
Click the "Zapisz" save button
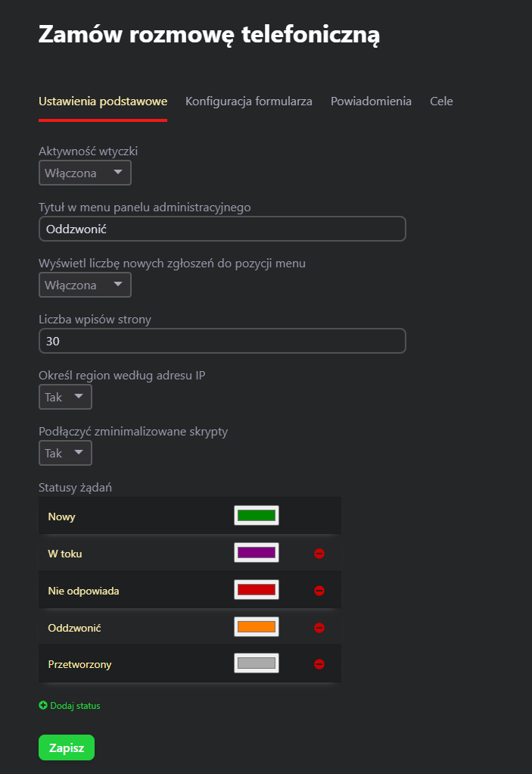coord(67,747)
